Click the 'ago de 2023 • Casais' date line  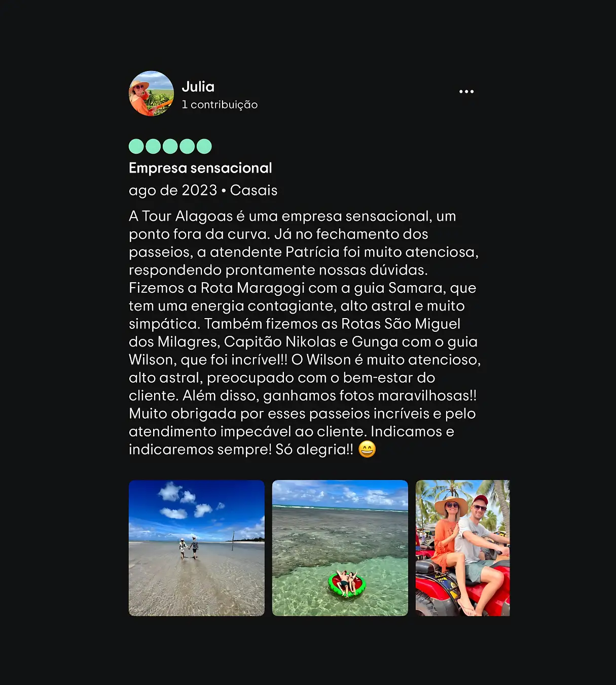pos(203,190)
